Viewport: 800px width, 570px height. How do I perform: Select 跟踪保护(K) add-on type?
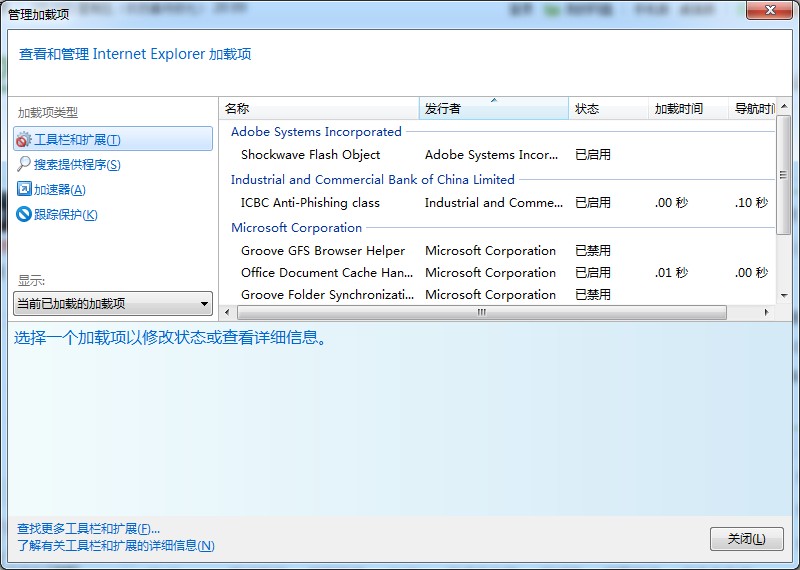pos(65,214)
